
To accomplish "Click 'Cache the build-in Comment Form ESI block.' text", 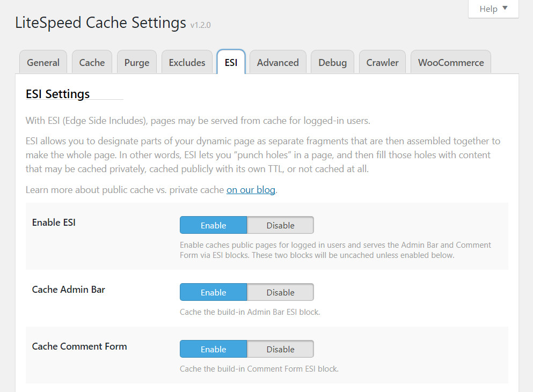I will (x=259, y=368).
